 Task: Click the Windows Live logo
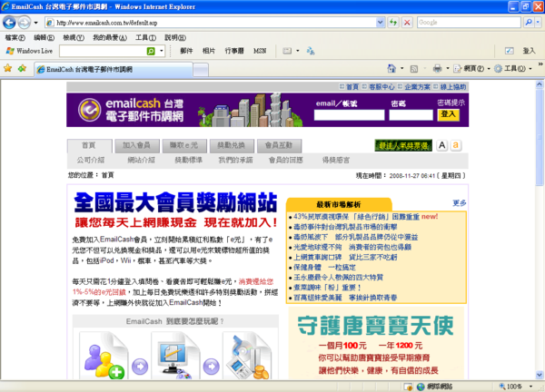pos(29,51)
